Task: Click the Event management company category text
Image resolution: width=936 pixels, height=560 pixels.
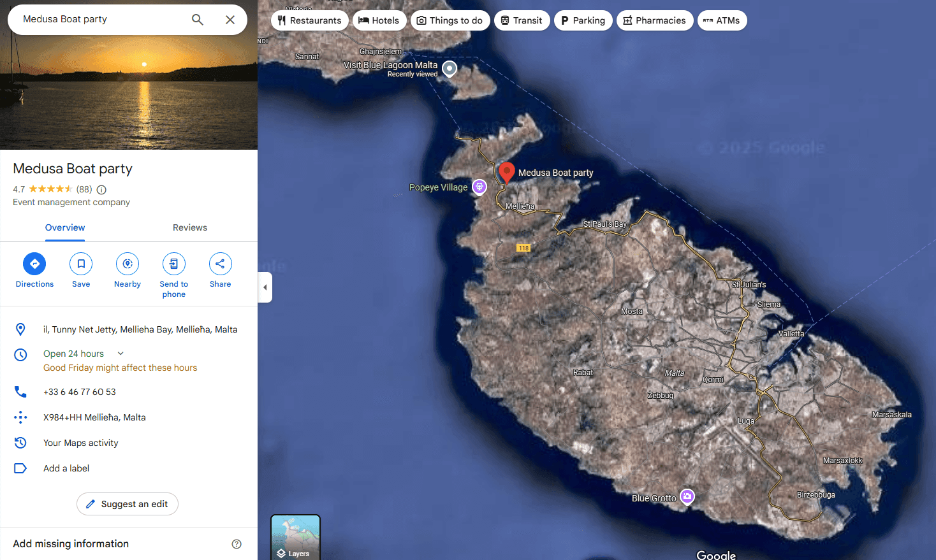Action: click(71, 202)
